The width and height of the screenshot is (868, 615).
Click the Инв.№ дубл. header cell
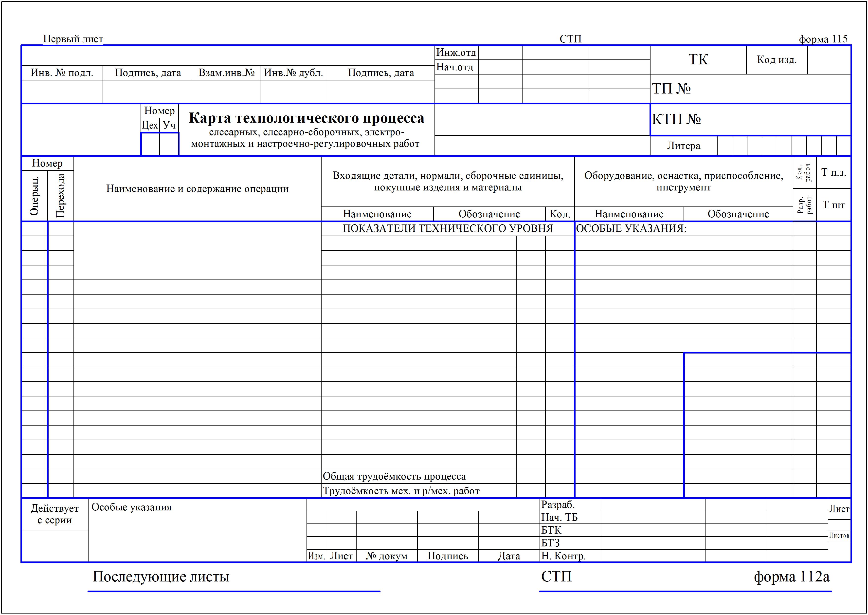pyautogui.click(x=293, y=73)
